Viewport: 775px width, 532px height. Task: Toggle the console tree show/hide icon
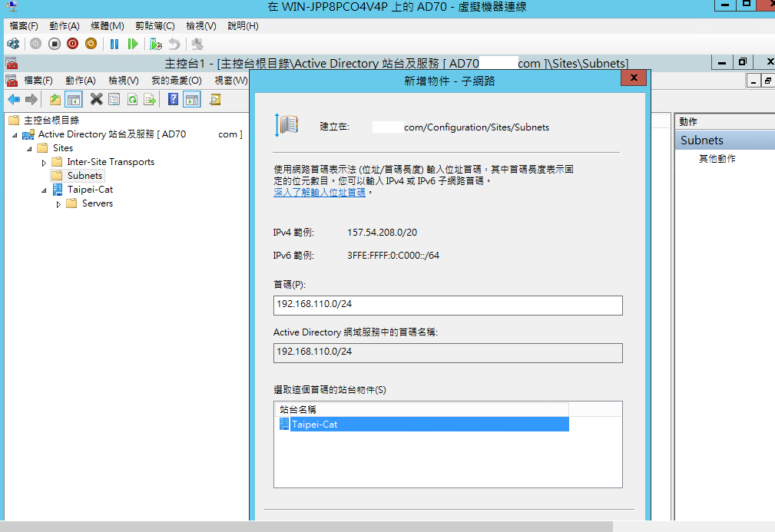pos(74,100)
